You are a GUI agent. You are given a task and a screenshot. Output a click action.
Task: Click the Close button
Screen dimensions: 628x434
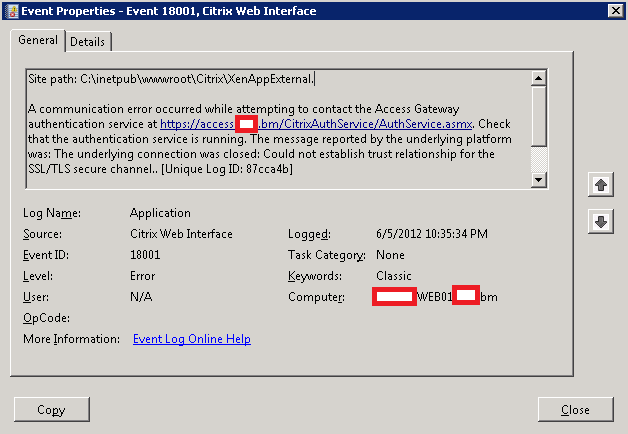[x=575, y=409]
